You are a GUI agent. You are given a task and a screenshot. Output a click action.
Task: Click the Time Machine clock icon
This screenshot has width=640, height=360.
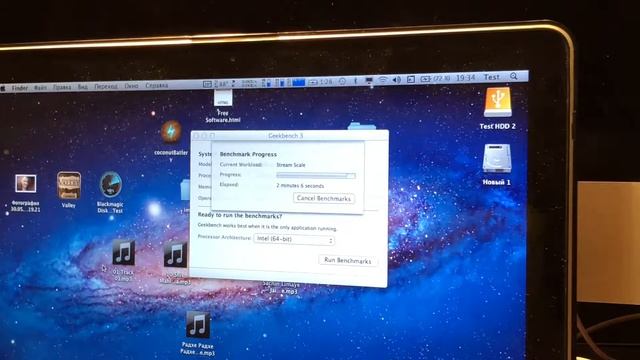[x=342, y=81]
